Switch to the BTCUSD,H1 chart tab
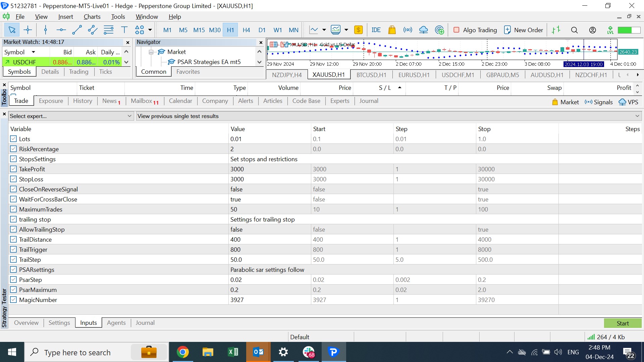This screenshot has width=644, height=362. pos(371,75)
